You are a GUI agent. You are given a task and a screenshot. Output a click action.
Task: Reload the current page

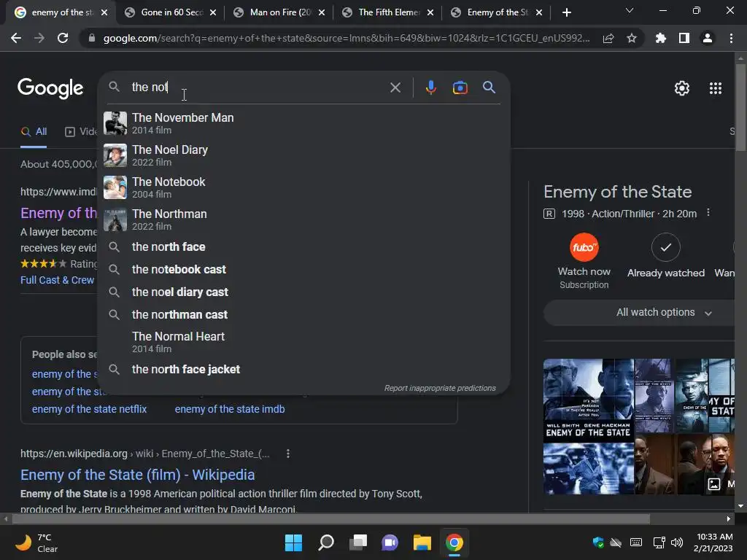[x=63, y=38]
